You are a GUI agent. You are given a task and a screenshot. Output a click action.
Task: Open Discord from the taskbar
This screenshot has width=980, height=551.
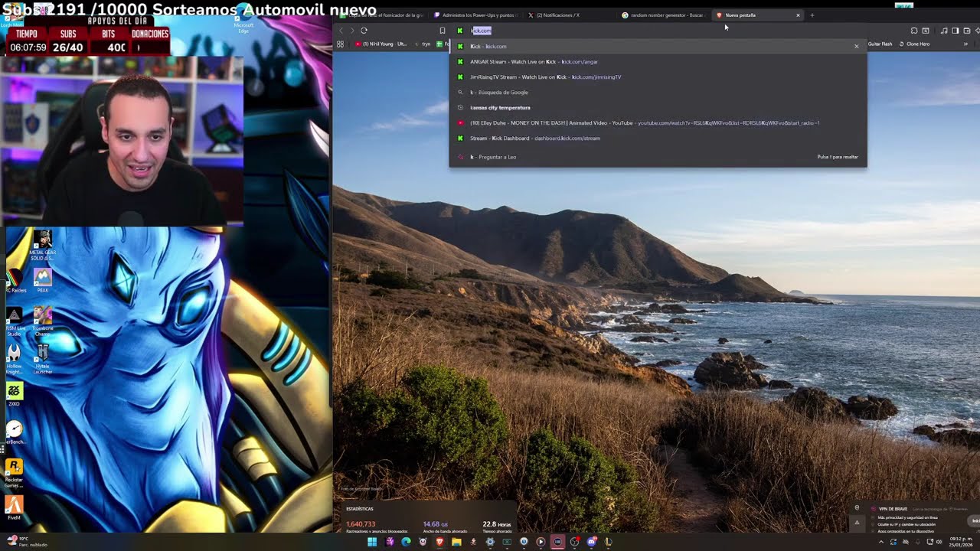point(591,542)
